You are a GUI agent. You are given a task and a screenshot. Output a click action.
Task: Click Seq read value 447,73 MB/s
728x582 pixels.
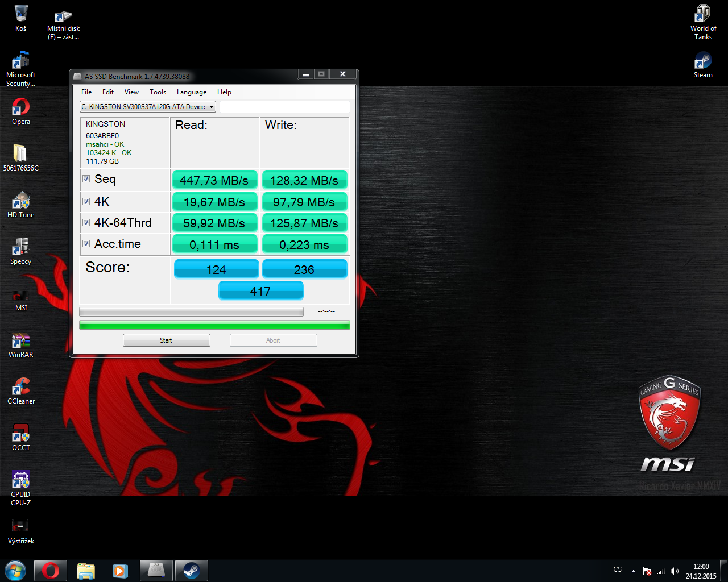[214, 180]
